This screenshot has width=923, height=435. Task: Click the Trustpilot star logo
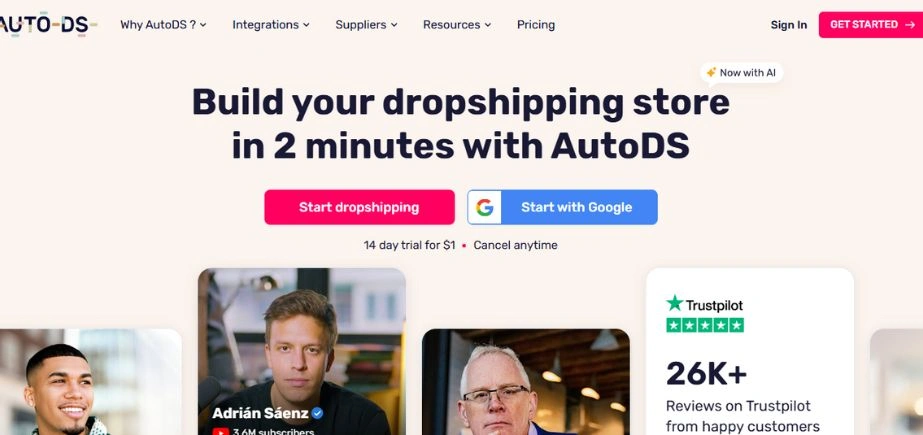(675, 304)
